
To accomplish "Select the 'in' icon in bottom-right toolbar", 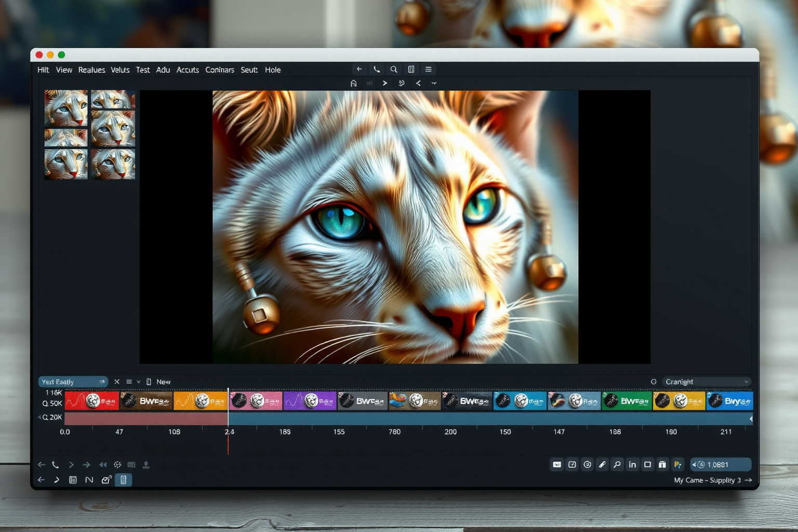I will [632, 464].
